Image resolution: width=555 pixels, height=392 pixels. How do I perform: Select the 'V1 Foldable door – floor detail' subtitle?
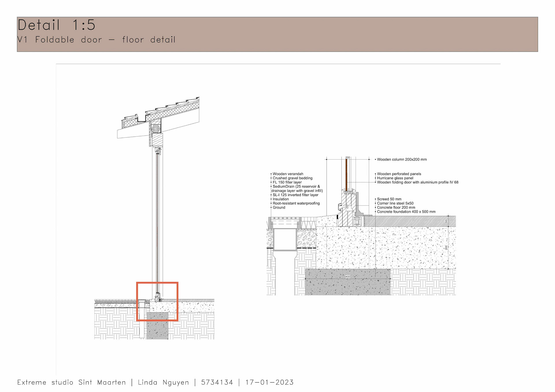coord(96,40)
